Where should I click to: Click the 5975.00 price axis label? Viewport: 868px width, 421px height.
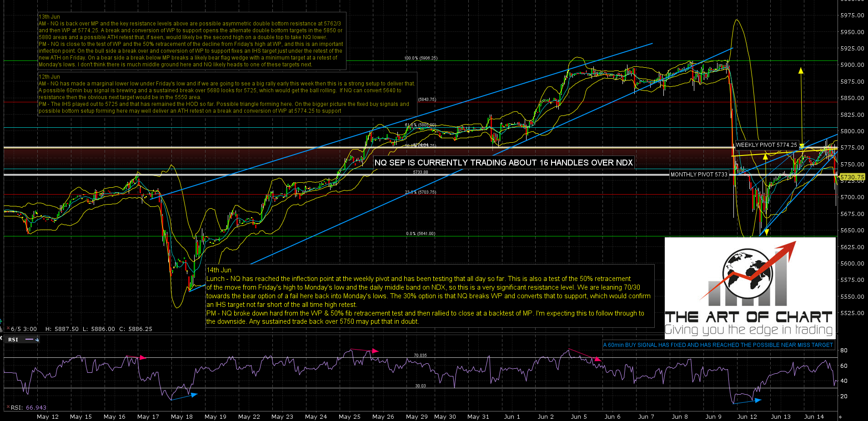coord(852,15)
